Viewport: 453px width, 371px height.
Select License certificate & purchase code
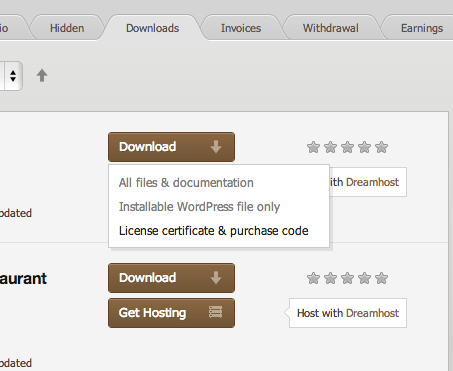[213, 231]
